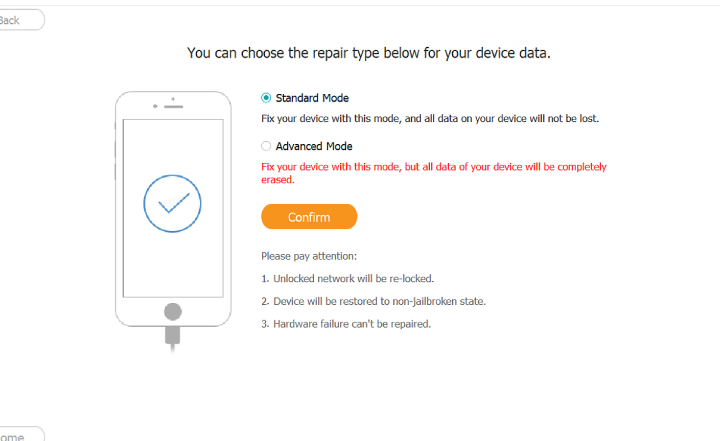Return via the Home button
The width and height of the screenshot is (720, 441).
tap(20, 435)
